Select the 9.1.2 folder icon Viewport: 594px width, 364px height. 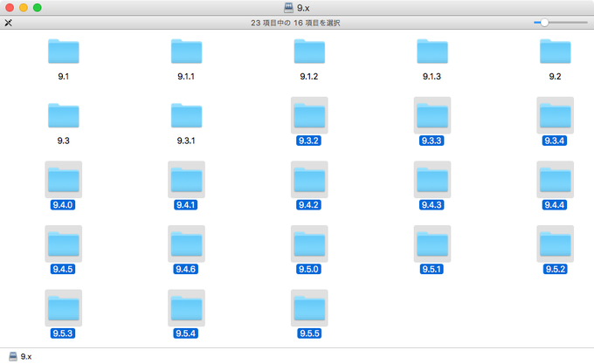[309, 52]
